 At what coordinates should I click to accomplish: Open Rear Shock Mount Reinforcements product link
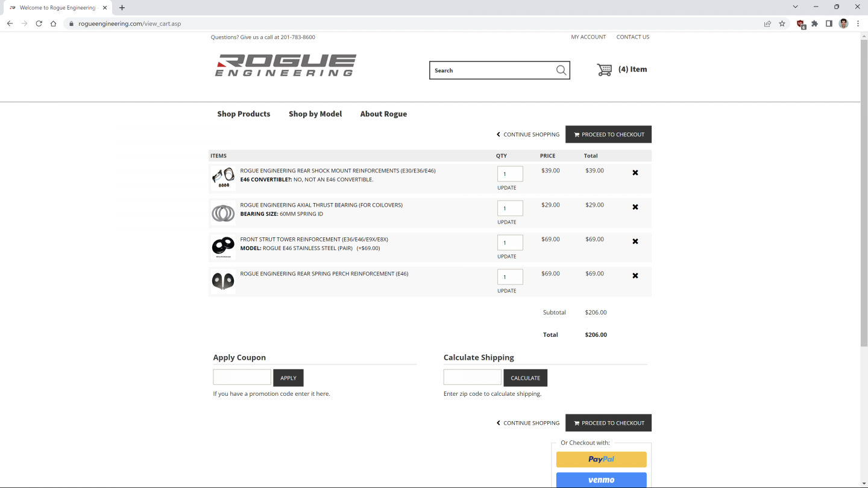click(x=338, y=171)
